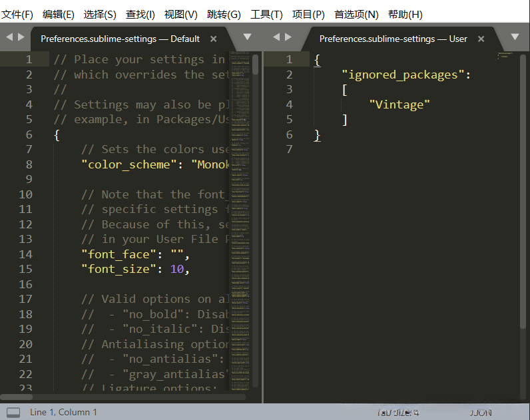Click the "no_bold" comment on line 18
Viewport: 530px width, 420px height.
click(156, 314)
